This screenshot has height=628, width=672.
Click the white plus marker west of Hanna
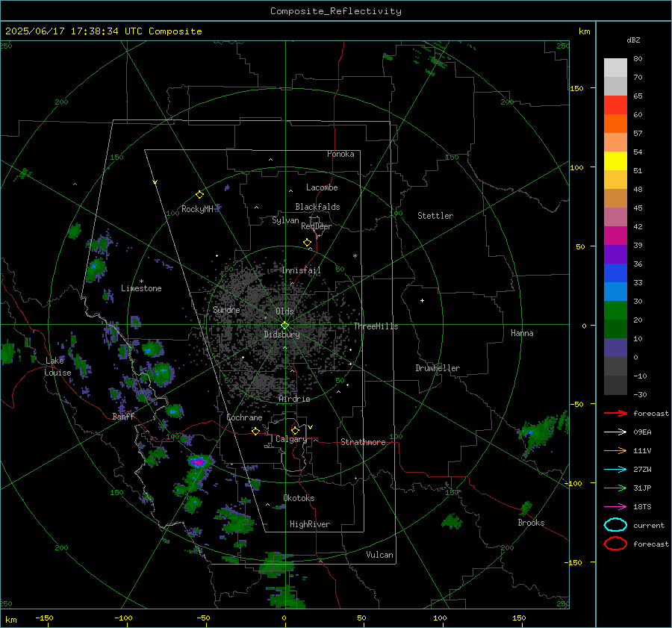[422, 300]
